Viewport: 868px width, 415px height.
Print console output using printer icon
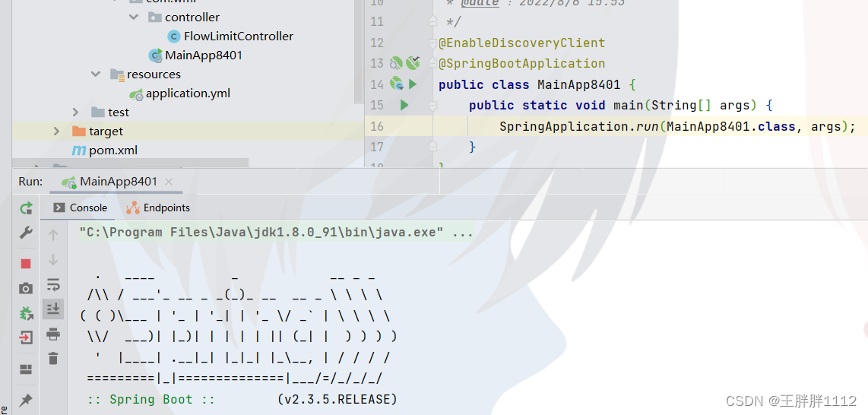tap(53, 334)
